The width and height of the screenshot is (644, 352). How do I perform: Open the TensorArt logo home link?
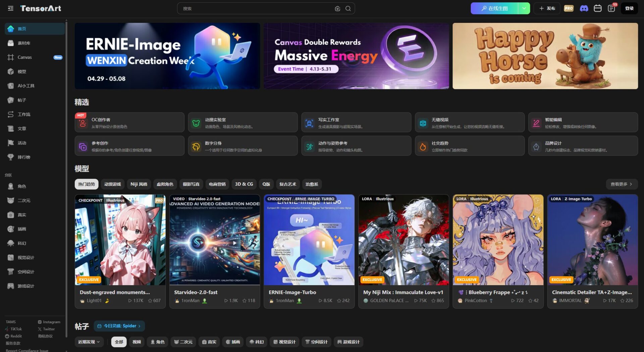41,8
